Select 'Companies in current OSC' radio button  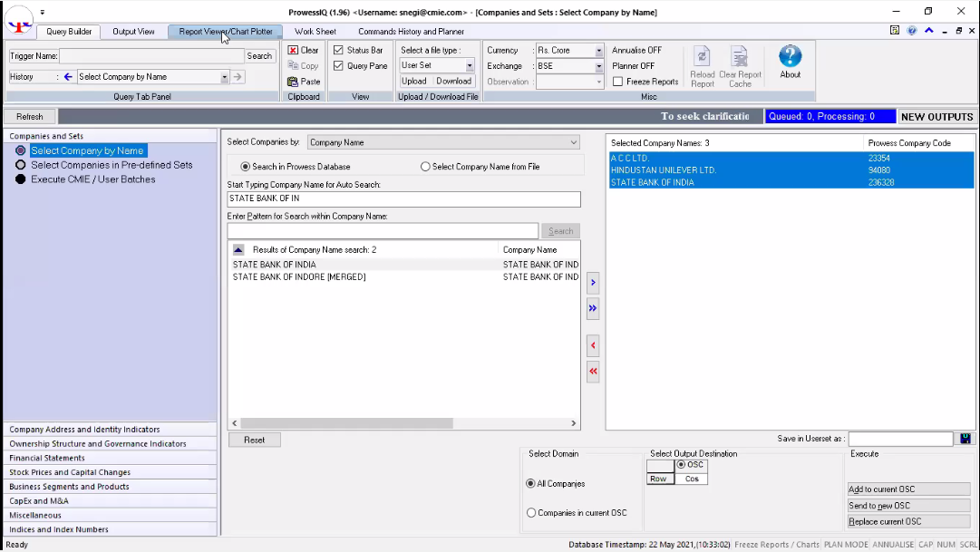(531, 513)
